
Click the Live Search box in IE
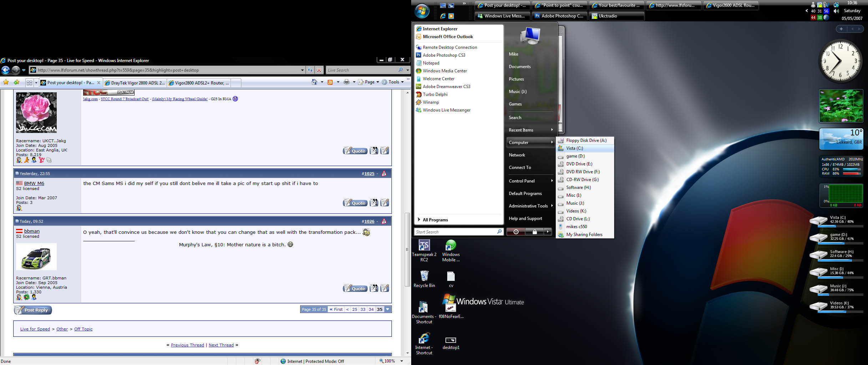click(361, 70)
